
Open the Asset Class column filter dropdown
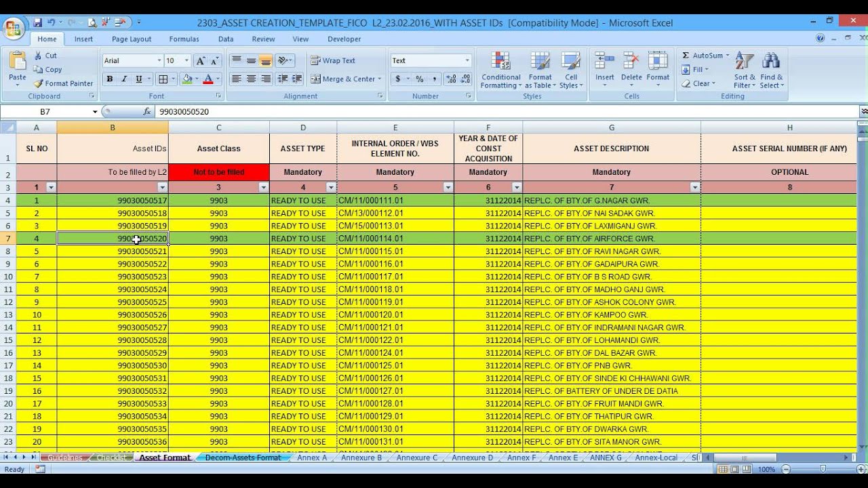[x=263, y=188]
